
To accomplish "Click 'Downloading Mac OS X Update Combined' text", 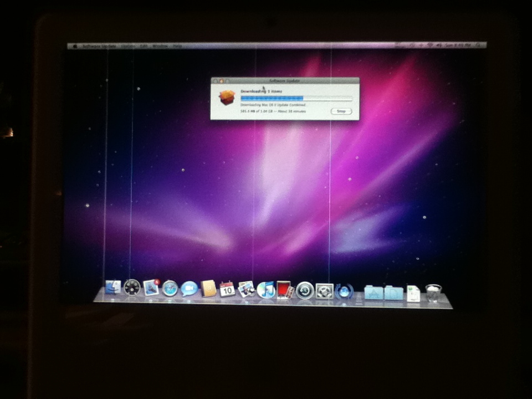I will 273,105.
